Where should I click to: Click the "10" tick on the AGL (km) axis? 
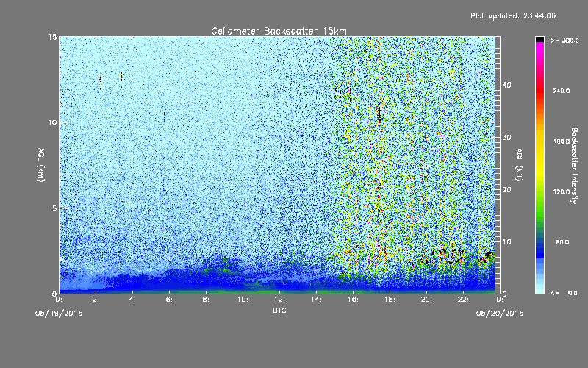pyautogui.click(x=52, y=122)
